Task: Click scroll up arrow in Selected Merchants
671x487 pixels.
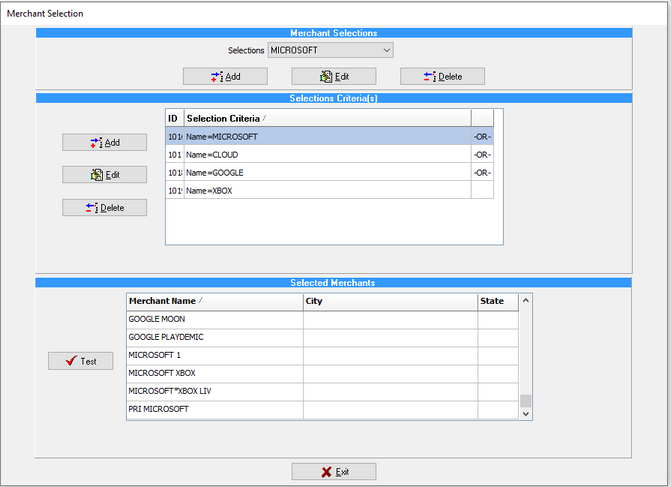Action: (x=526, y=300)
